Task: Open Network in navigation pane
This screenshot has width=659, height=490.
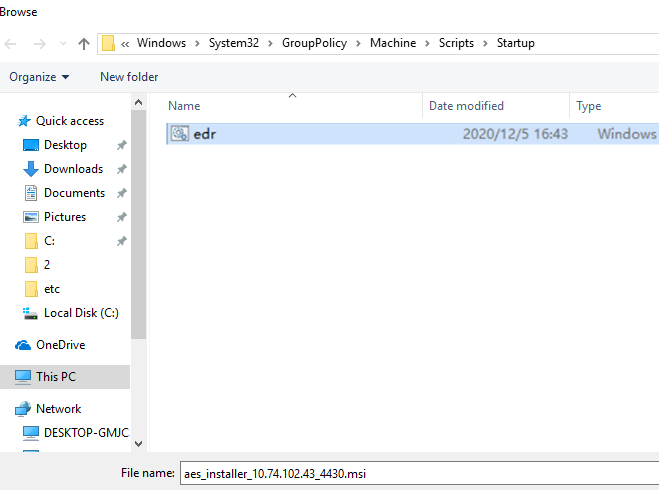Action: pyautogui.click(x=58, y=409)
